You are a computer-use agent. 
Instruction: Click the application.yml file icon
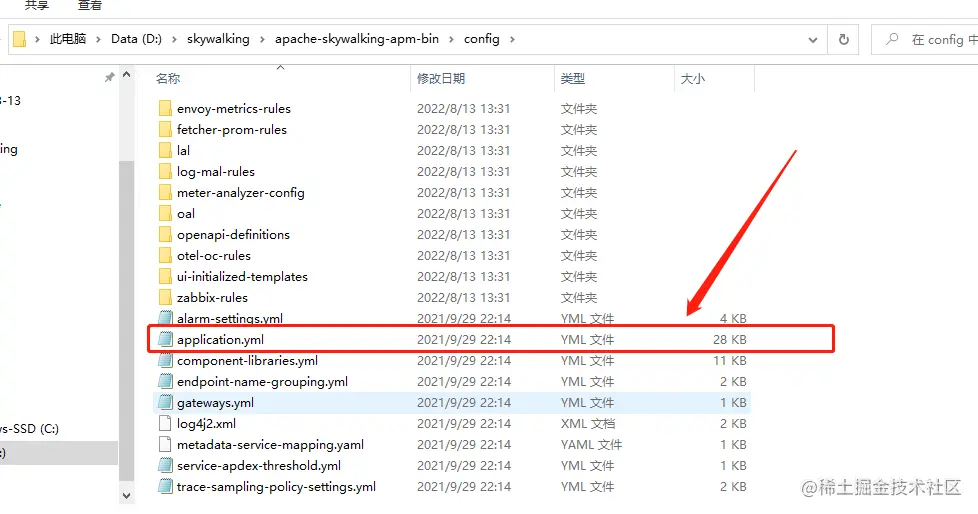tap(165, 339)
